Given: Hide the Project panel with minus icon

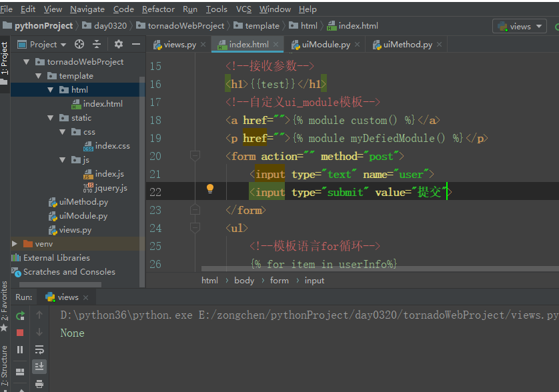Looking at the screenshot, I should click(x=136, y=44).
